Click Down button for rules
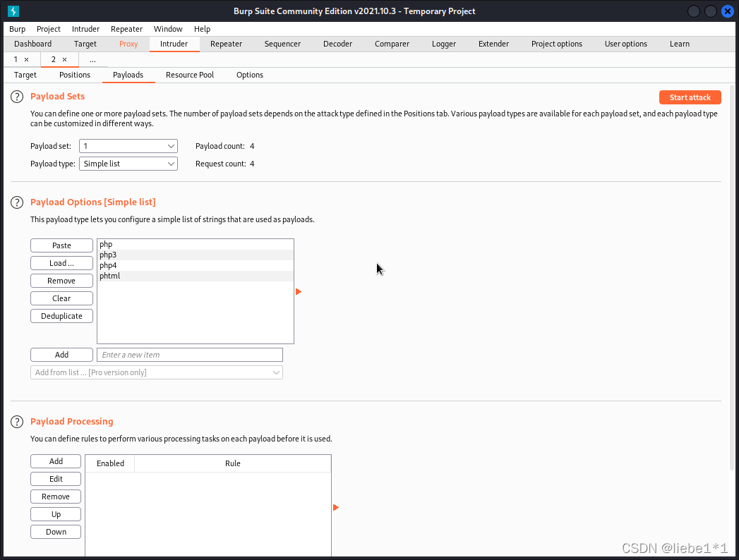Image resolution: width=739 pixels, height=560 pixels. pos(56,532)
